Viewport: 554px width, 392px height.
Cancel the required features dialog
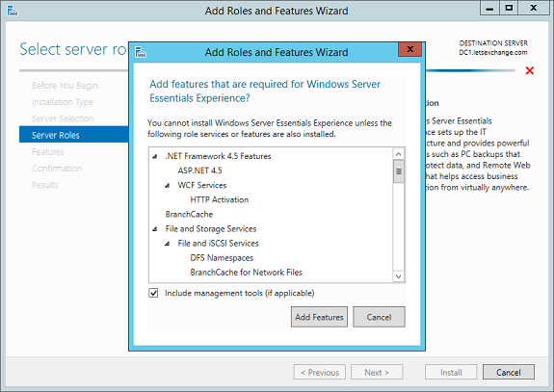pos(379,317)
